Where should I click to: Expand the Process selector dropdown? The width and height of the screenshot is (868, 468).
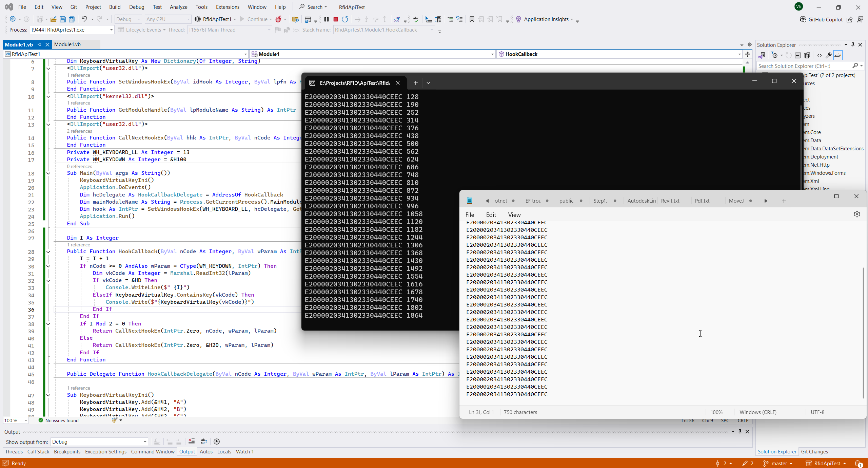(111, 30)
